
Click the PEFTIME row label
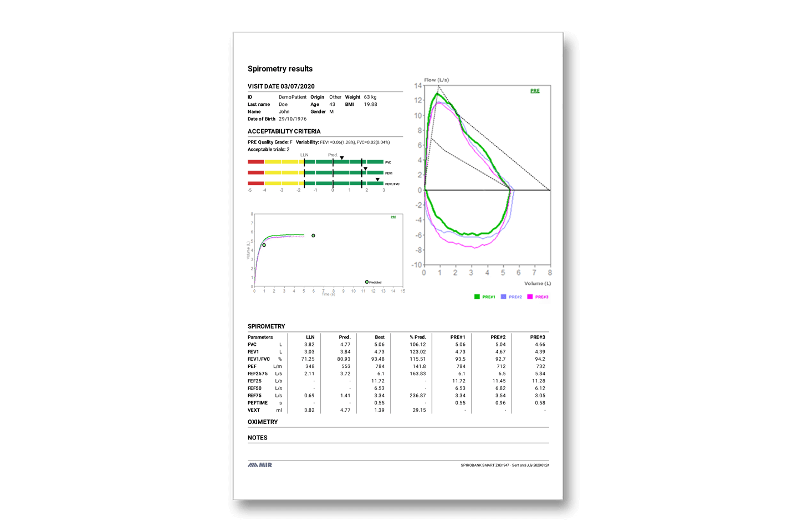pyautogui.click(x=258, y=403)
